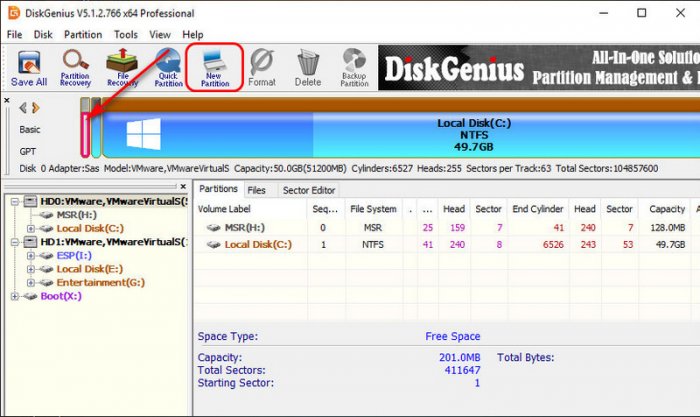This screenshot has height=417, width=700.
Task: Sort by the File System column header
Action: point(373,209)
